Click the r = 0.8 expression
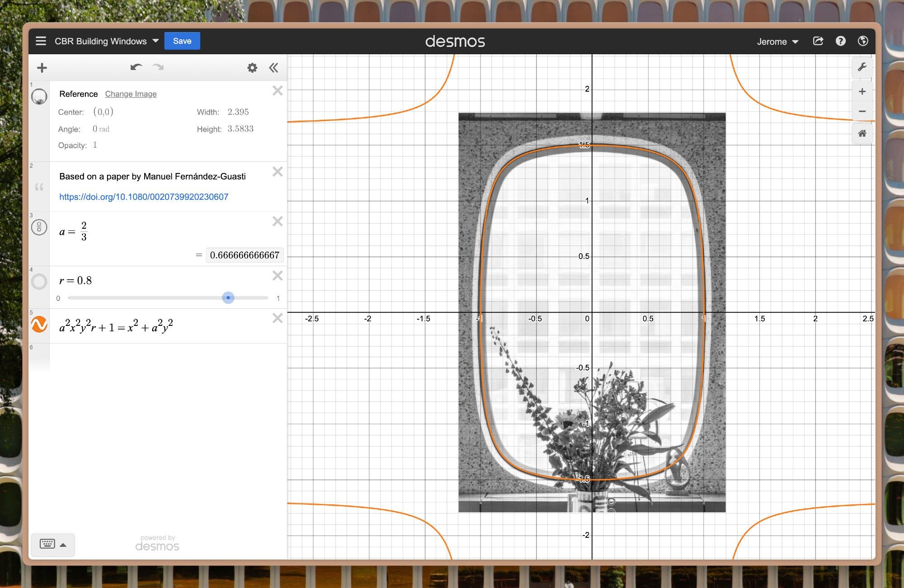904x588 pixels. [75, 281]
